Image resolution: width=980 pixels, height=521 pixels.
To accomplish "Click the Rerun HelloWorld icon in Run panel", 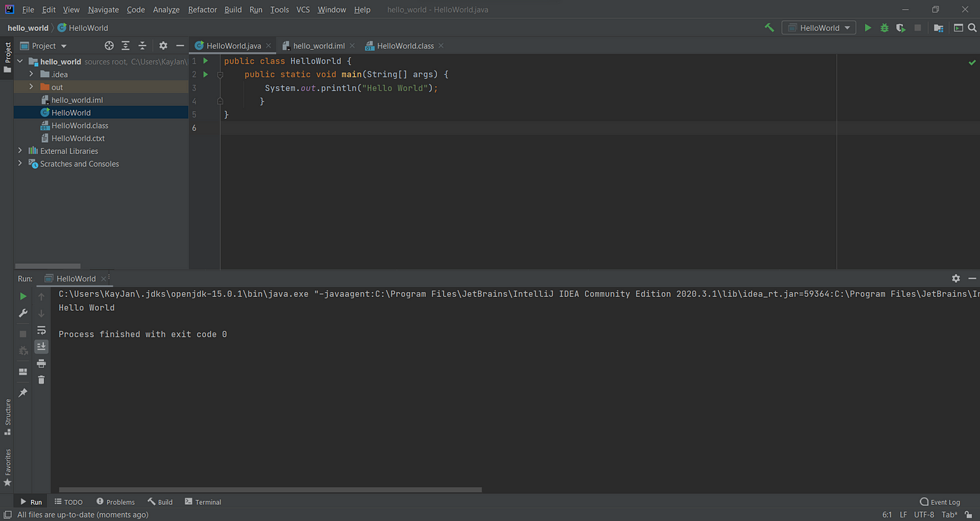I will tap(23, 297).
